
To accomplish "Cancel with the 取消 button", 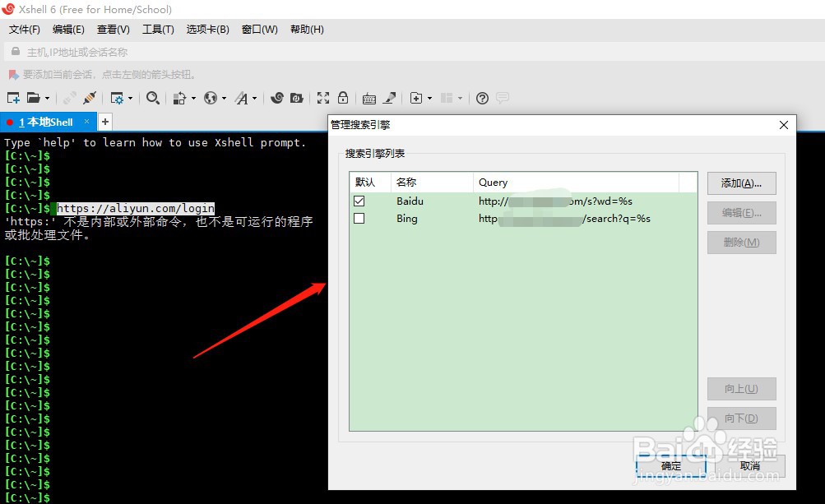I will click(x=750, y=466).
